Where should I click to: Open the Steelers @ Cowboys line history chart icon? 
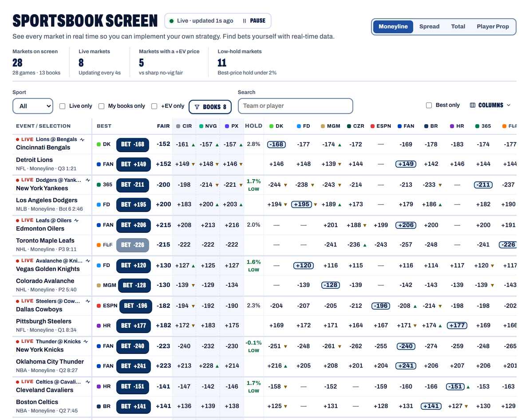[88, 301]
